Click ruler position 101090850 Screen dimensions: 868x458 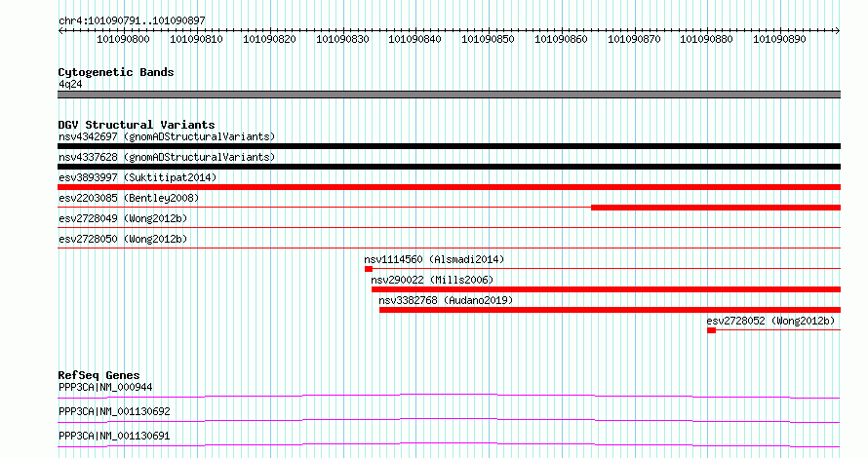tap(488, 39)
